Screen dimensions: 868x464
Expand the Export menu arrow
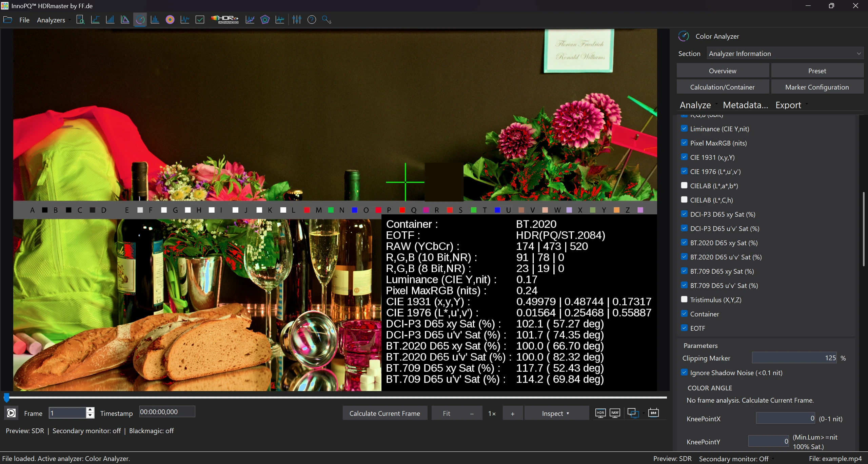[807, 104]
